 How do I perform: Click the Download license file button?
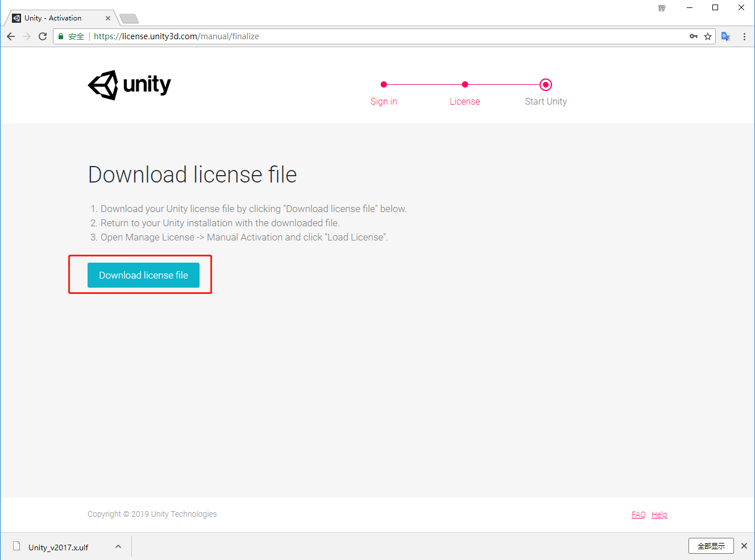coord(143,275)
